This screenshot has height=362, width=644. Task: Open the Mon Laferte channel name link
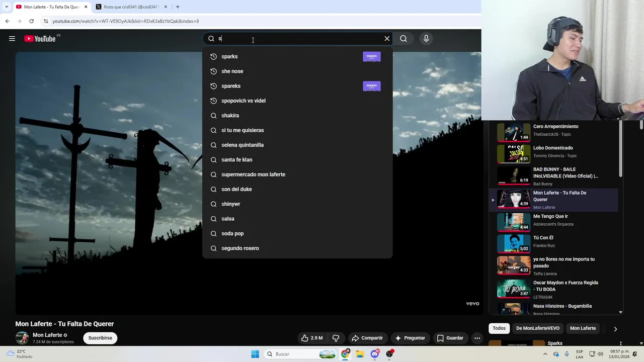click(47, 335)
